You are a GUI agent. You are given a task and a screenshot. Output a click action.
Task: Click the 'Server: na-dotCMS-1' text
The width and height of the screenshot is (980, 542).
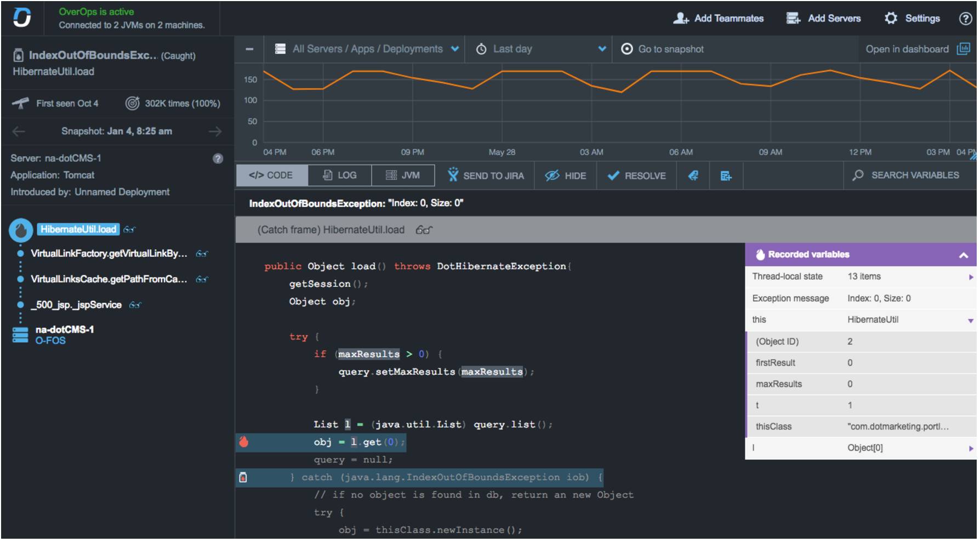click(56, 159)
